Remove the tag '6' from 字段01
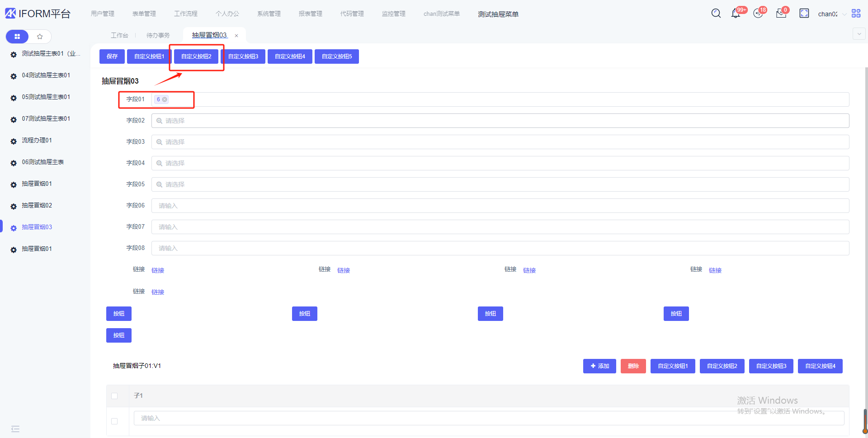Viewport: 868px width, 438px height. tap(165, 99)
